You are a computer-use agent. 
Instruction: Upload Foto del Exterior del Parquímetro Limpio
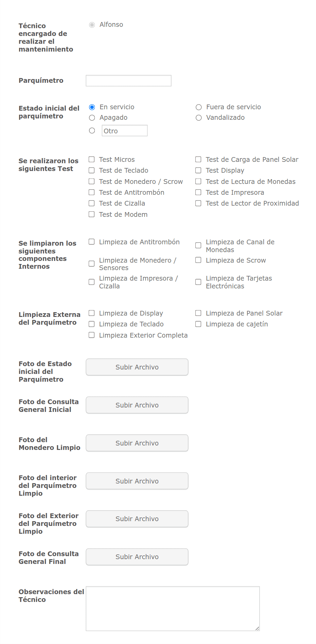pos(137,519)
